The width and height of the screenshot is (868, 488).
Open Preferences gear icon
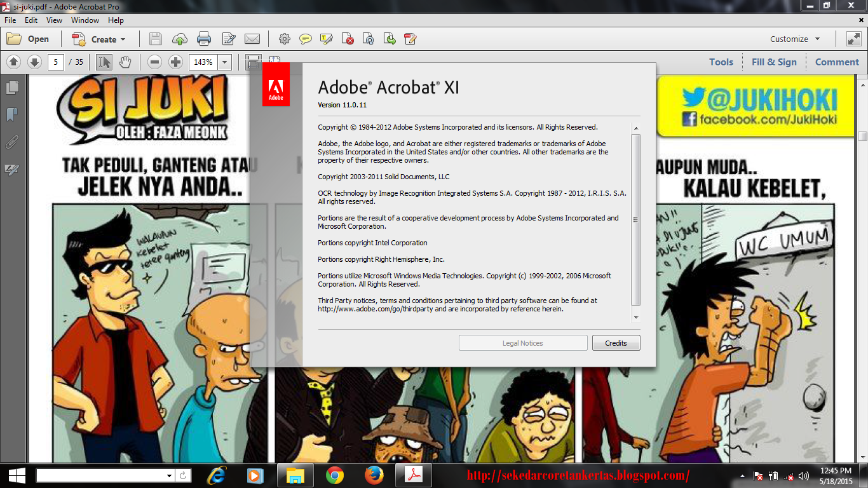point(285,39)
